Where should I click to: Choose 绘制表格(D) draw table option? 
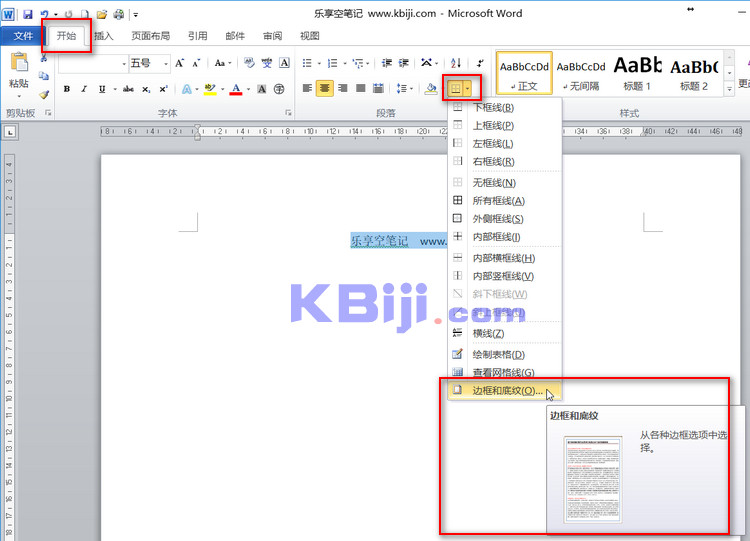[x=505, y=354]
